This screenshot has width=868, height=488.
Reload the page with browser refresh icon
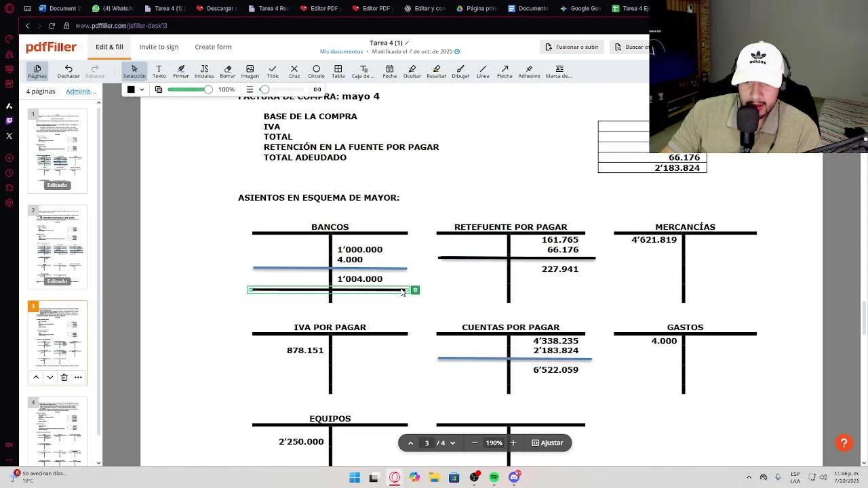pos(52,26)
